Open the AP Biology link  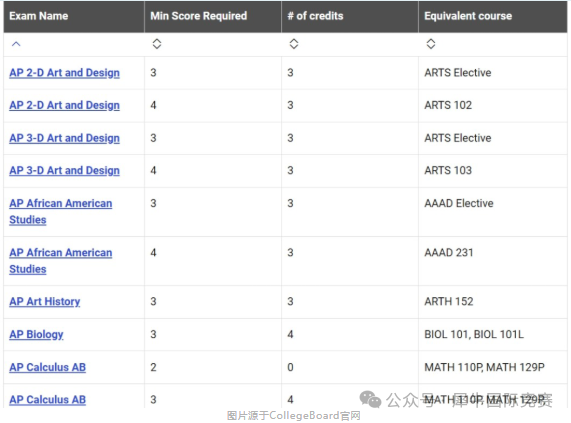pyautogui.click(x=36, y=334)
